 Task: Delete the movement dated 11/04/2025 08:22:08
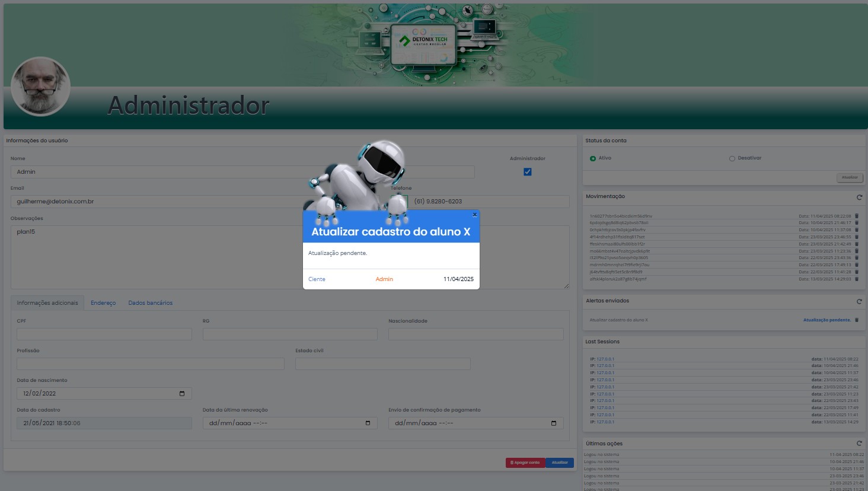(857, 216)
